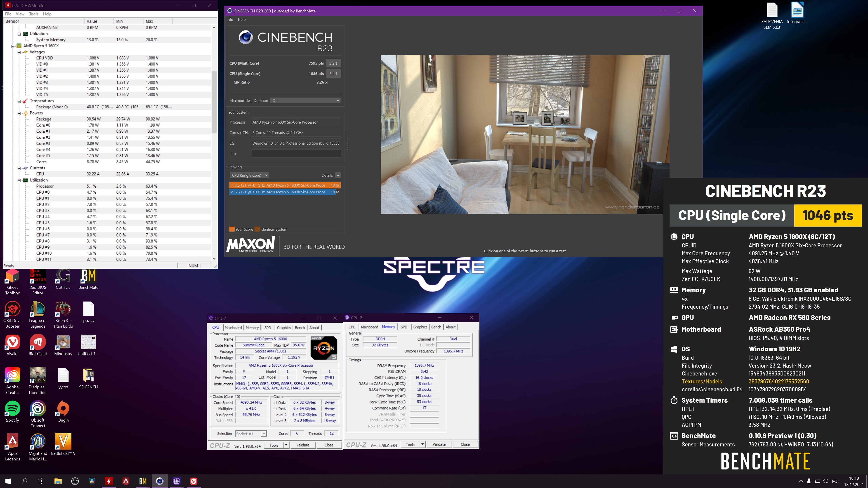Click the Value column header in HWMonitor
This screenshot has width=868, height=488.
click(99, 21)
